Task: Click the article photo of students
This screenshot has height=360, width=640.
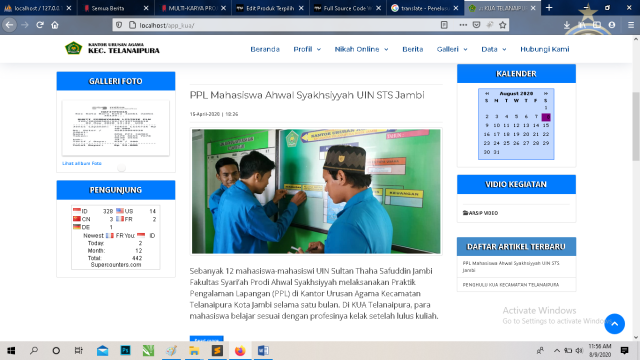Action: (x=316, y=191)
